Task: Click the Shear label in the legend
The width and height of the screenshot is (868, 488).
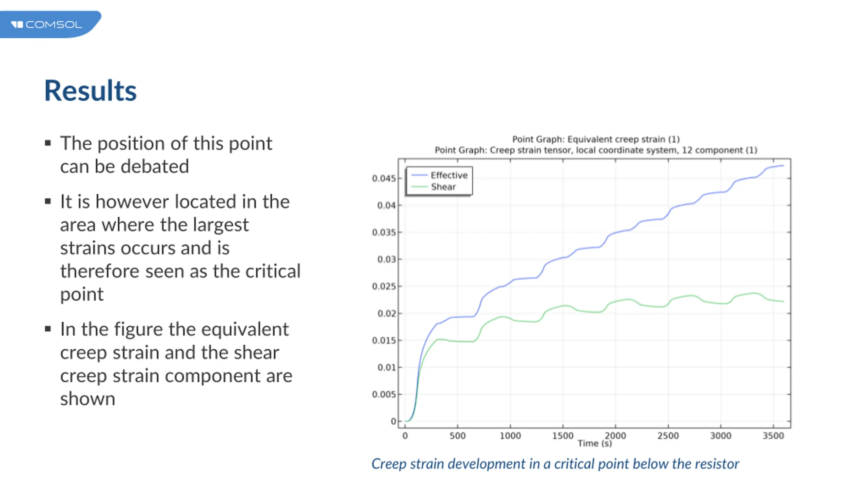Action: pos(443,187)
